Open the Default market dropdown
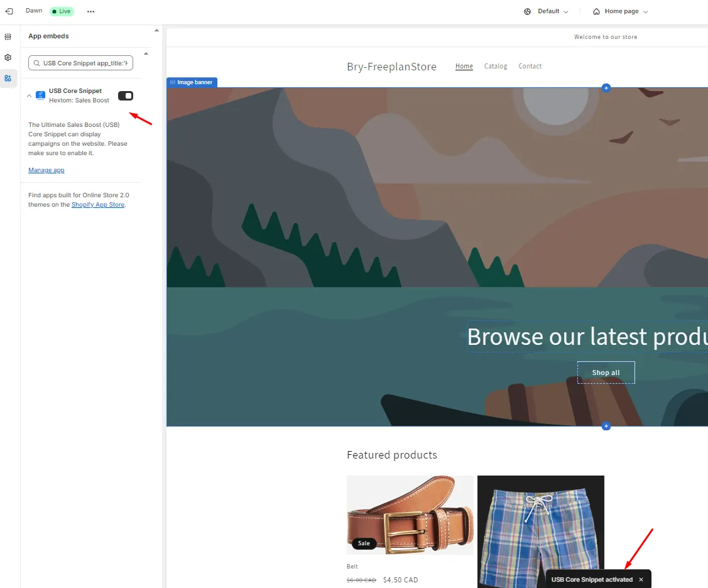The width and height of the screenshot is (708, 588). click(x=547, y=11)
